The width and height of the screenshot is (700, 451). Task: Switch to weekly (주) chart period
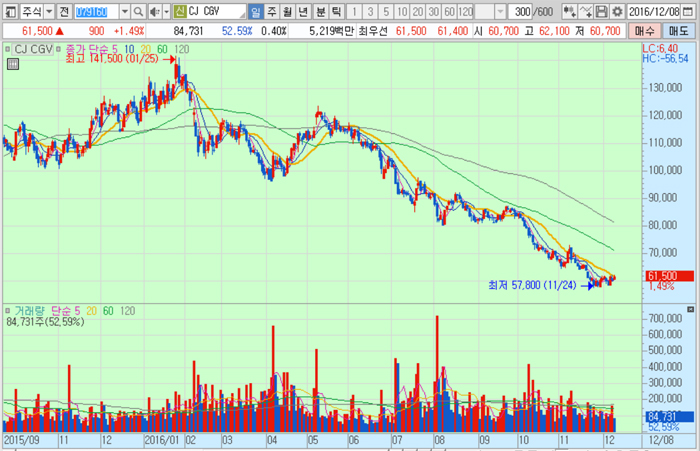tap(272, 12)
